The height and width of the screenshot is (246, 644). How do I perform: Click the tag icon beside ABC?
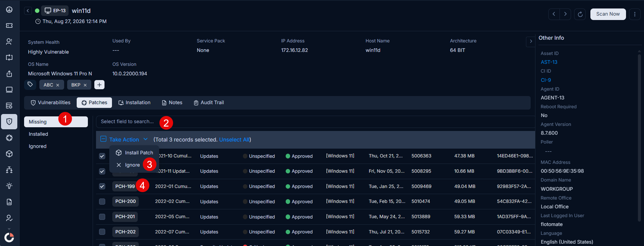(30, 84)
